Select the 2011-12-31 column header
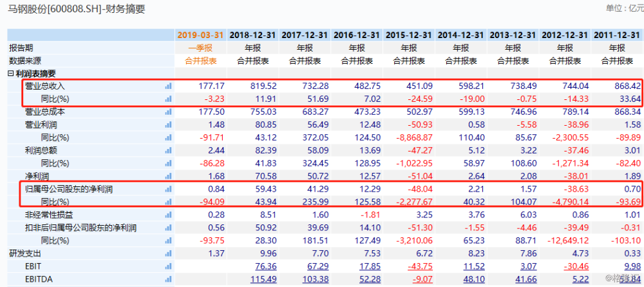Image resolution: width=644 pixels, height=287 pixels. (618, 35)
